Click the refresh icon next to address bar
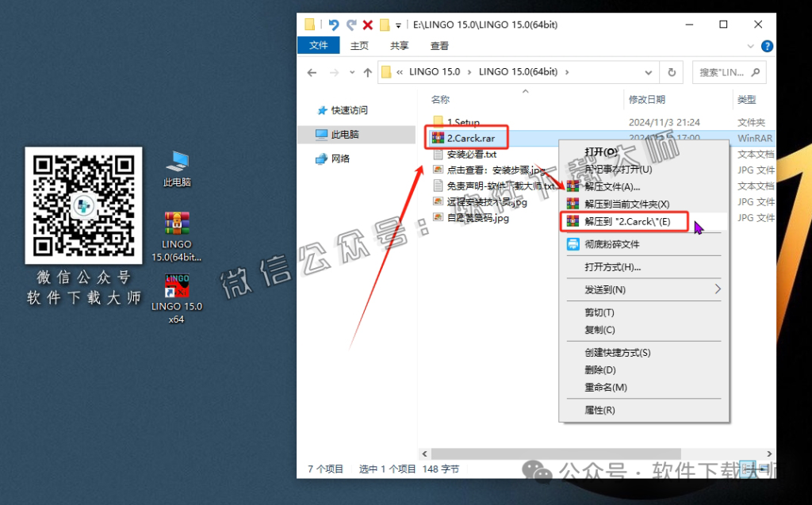The width and height of the screenshot is (812, 505). [672, 72]
